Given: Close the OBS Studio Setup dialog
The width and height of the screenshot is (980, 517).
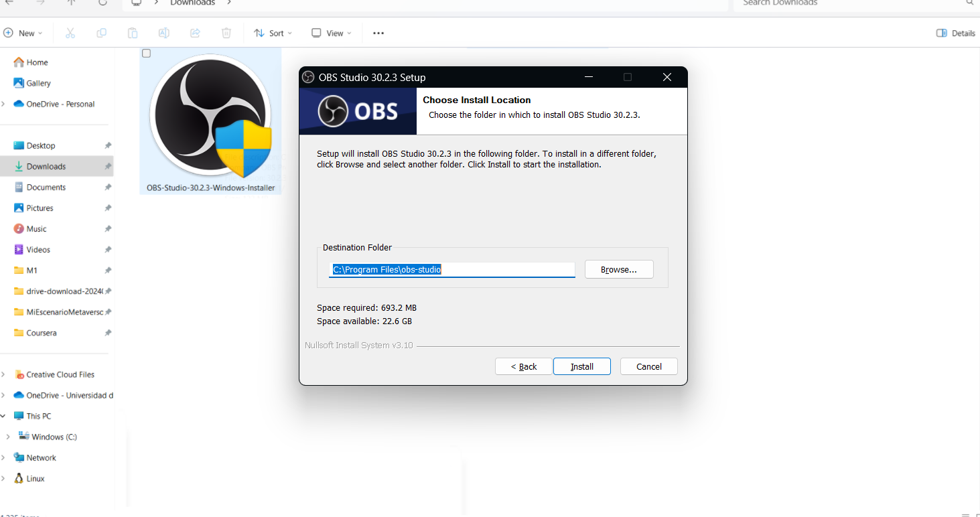Looking at the screenshot, I should tap(667, 77).
